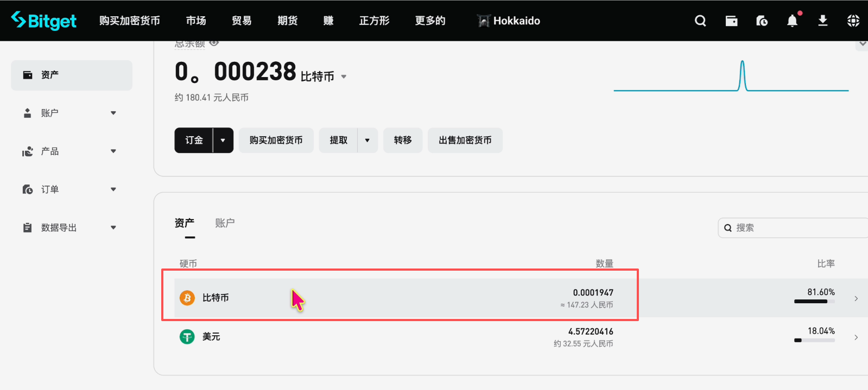Click the Bitcoin coin icon

coord(187,298)
